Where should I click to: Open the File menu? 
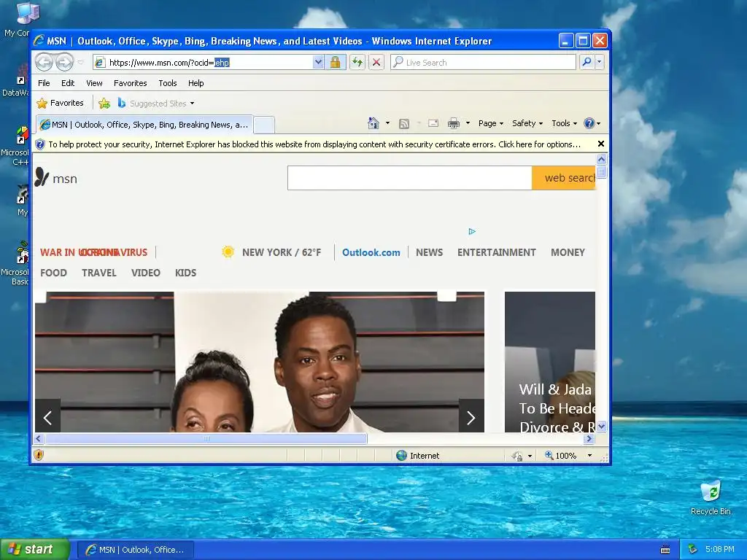tap(44, 83)
